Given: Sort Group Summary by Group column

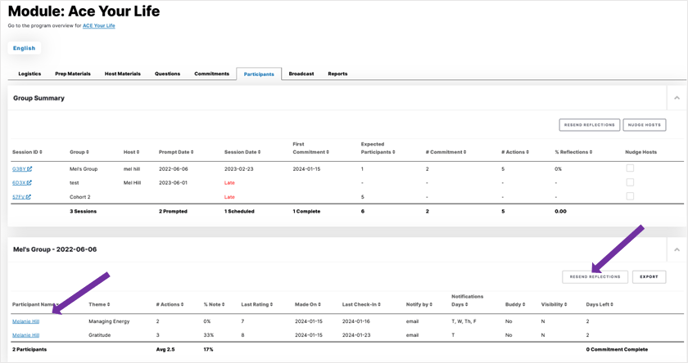Looking at the screenshot, I should [x=87, y=152].
